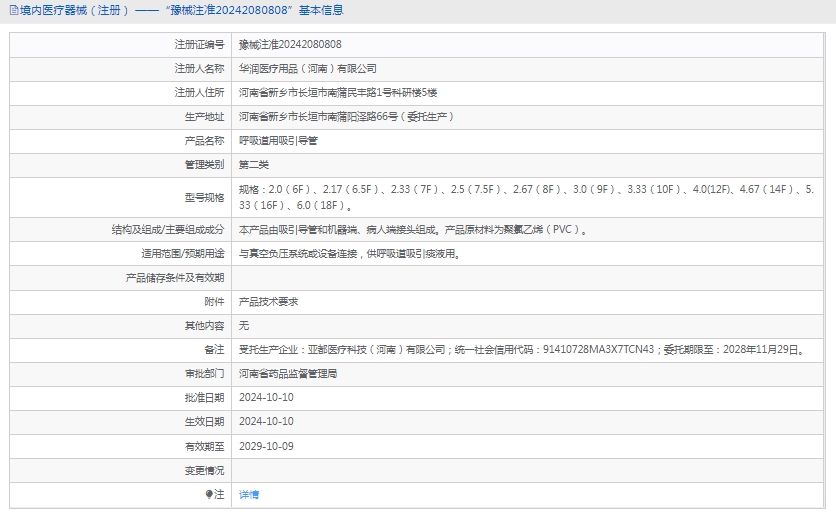The width and height of the screenshot is (836, 516).
Task: Click the approval department 河南省药品监督管理局
Action: pyautogui.click(x=288, y=374)
